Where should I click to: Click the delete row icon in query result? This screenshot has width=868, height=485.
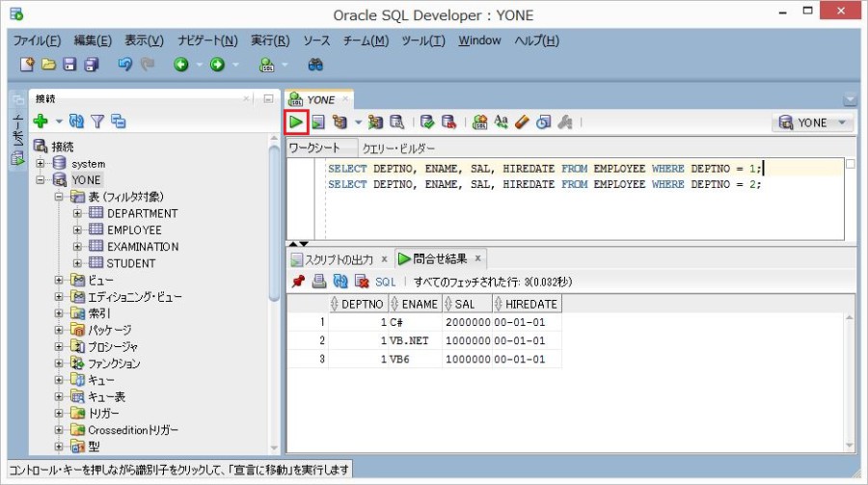tap(362, 282)
